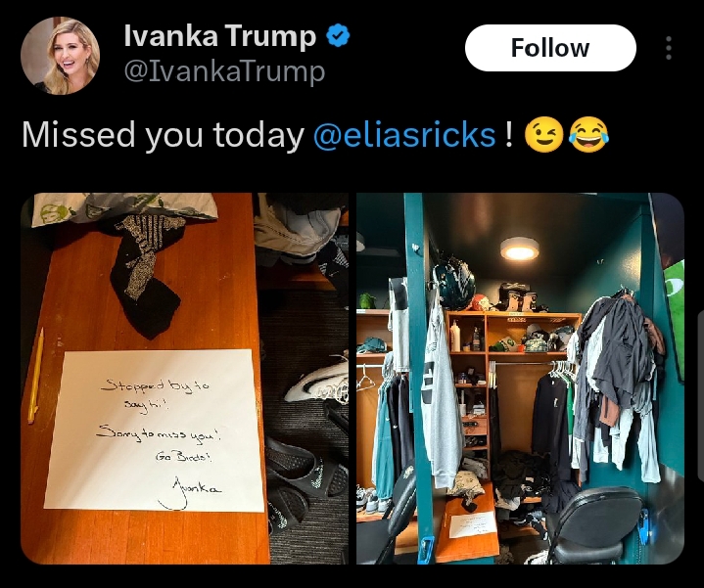Open Ivanka Trump's profile avatar
The height and width of the screenshot is (588, 704).
tap(60, 56)
